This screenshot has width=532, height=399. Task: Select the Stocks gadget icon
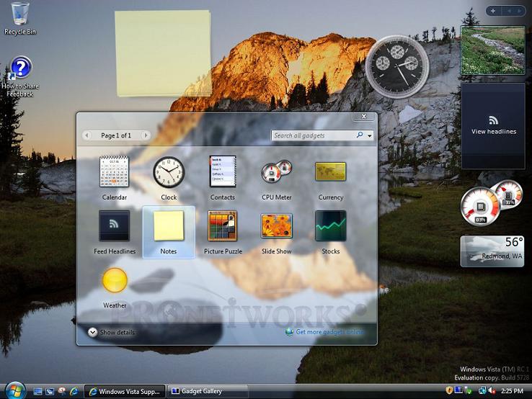(330, 226)
